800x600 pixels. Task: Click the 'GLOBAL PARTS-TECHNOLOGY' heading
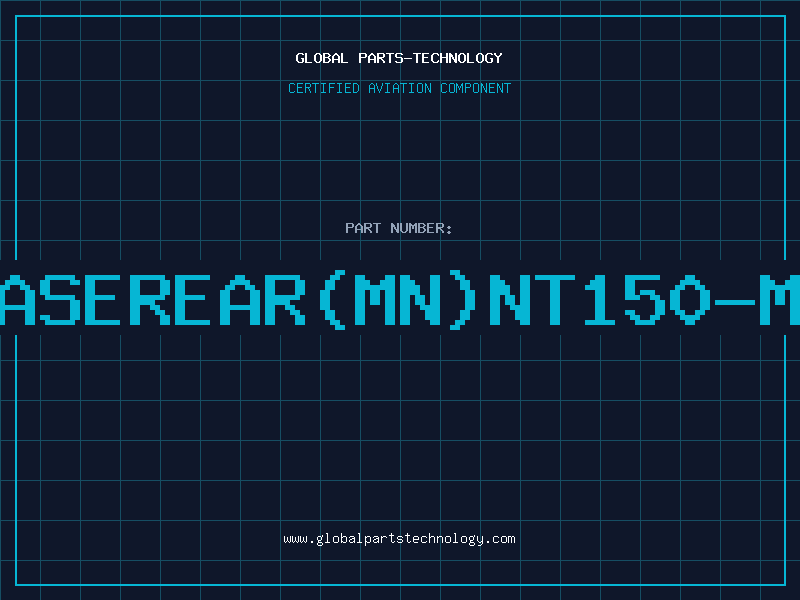click(399, 58)
